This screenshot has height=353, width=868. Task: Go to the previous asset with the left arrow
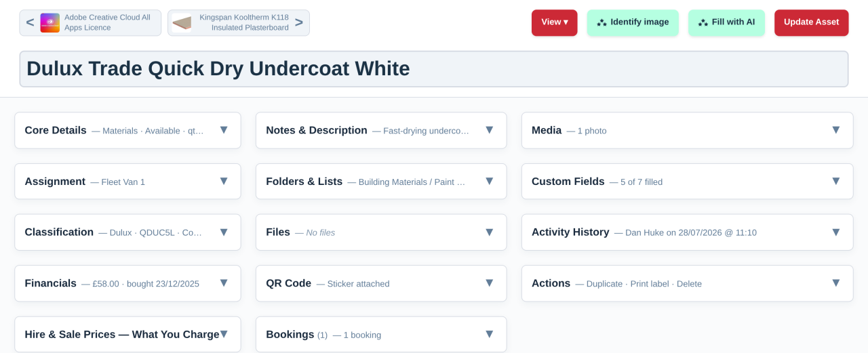coord(30,22)
